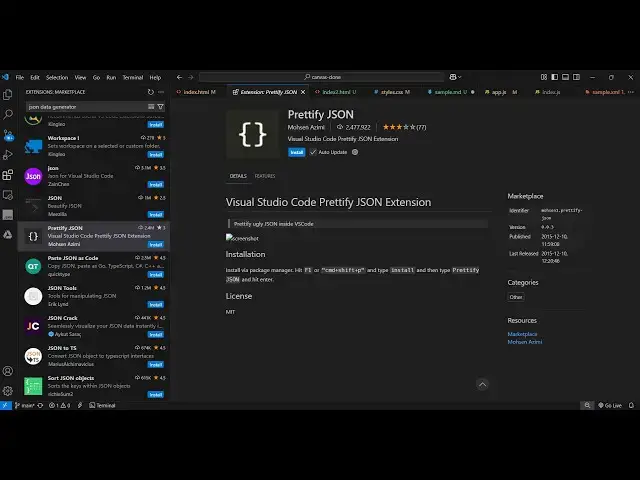Screen dimensions: 640x480
Task: Open the Help menu
Action: pos(155,78)
